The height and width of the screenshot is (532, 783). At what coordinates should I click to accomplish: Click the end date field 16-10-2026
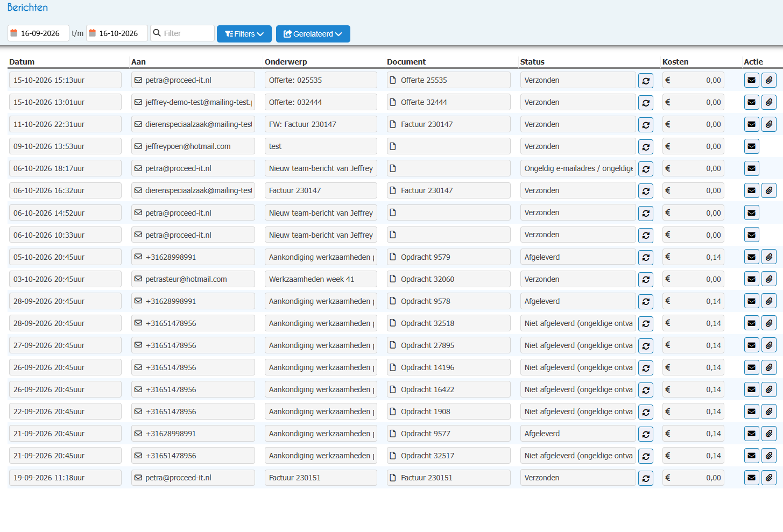pyautogui.click(x=117, y=33)
